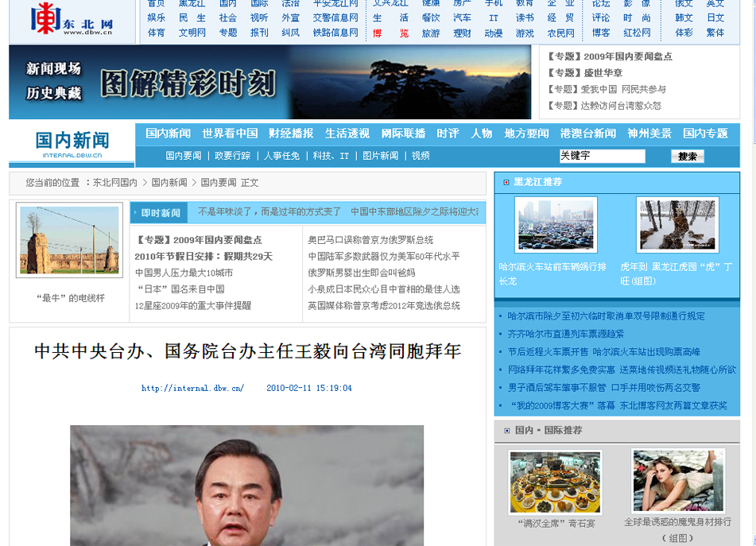Click square icon beside 国内·国际推荐
756x546 pixels.
click(x=506, y=431)
